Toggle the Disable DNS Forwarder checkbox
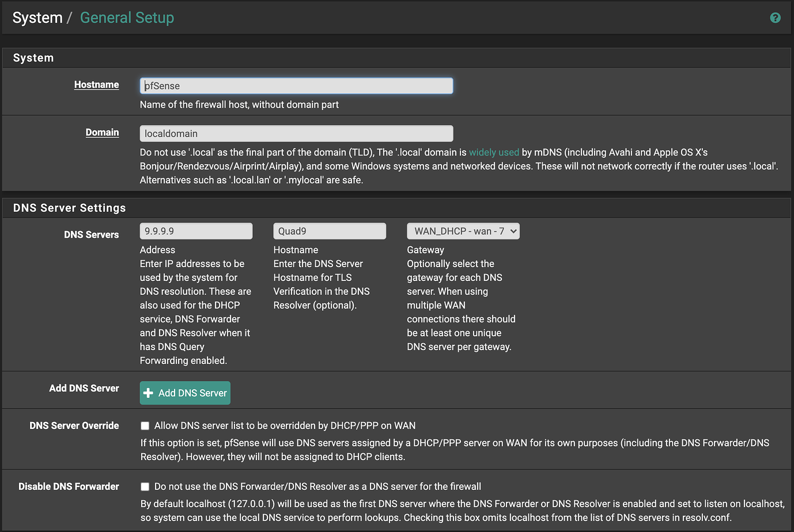Image resolution: width=794 pixels, height=532 pixels. (x=145, y=487)
